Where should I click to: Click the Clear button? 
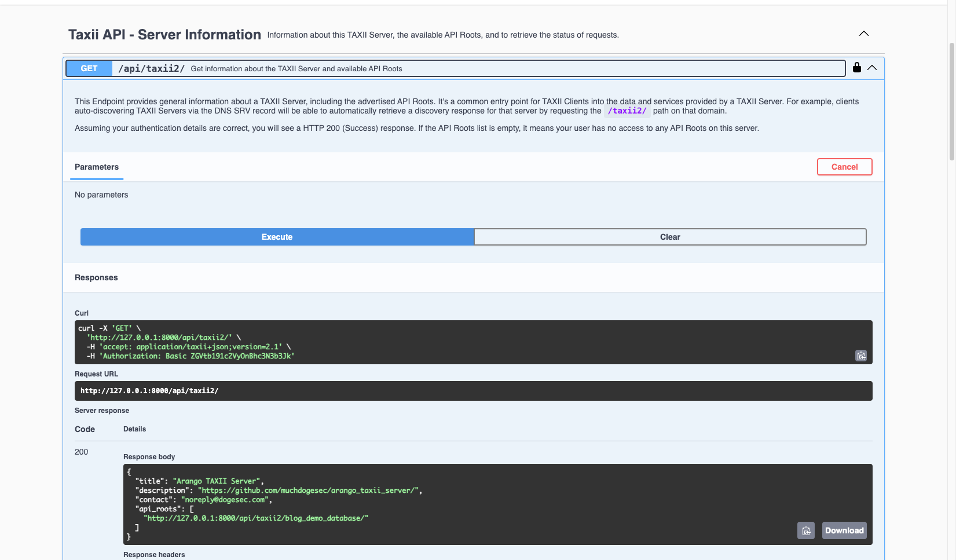[670, 237]
